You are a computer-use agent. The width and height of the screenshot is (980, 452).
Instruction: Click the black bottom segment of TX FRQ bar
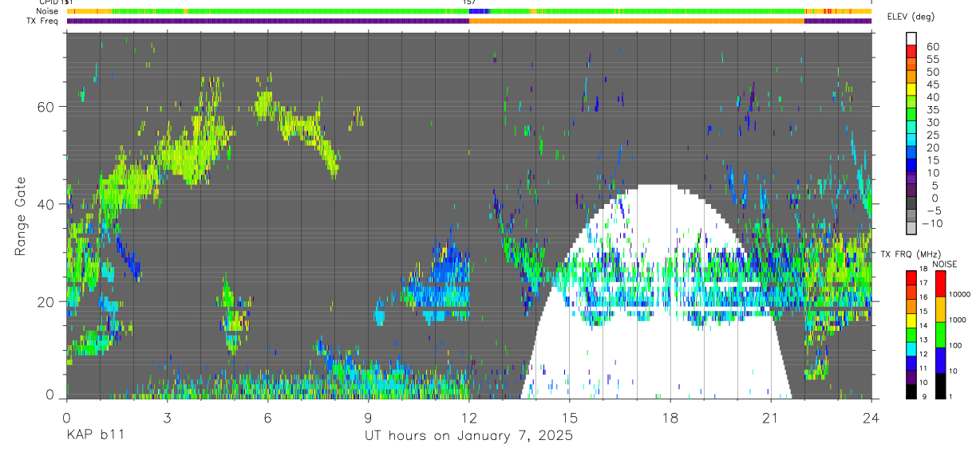[x=911, y=391]
